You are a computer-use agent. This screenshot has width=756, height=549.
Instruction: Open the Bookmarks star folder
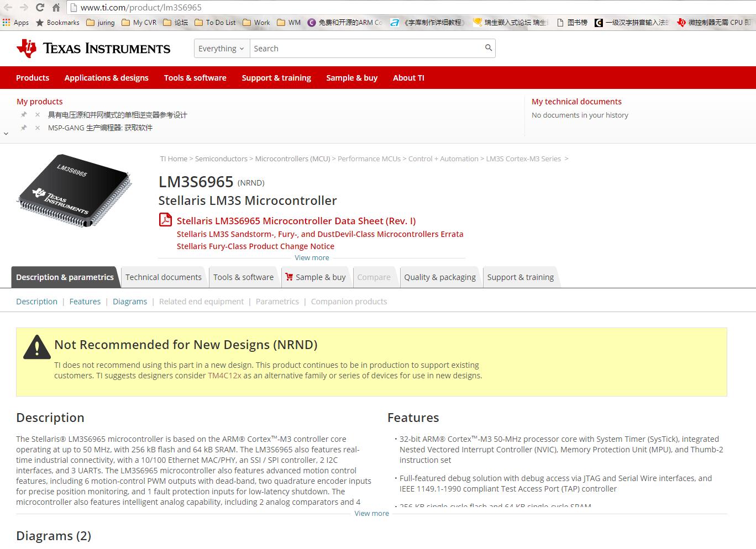[57, 23]
